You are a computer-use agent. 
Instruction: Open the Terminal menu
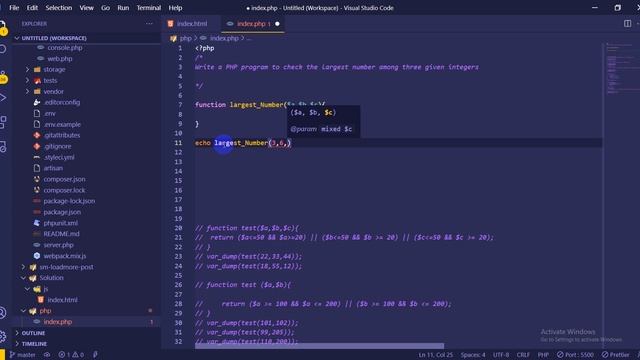pos(149,8)
